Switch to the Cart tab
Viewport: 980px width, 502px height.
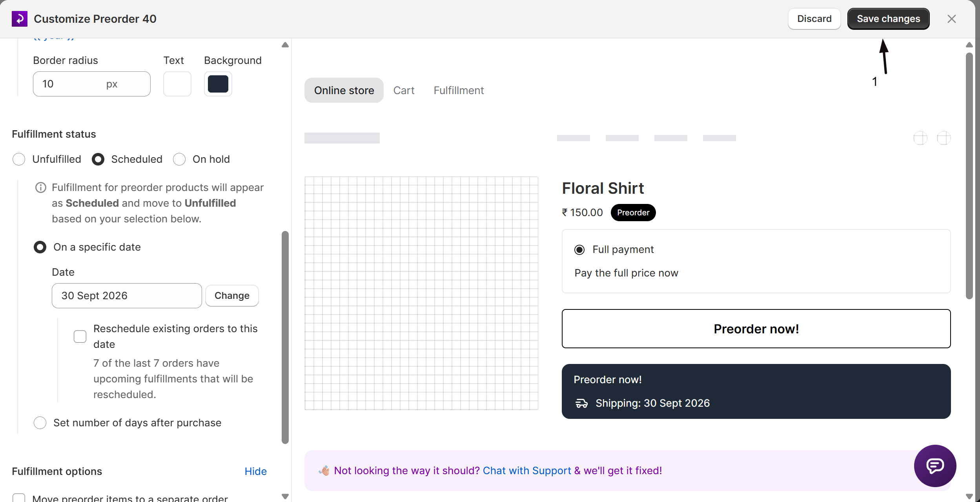coord(404,90)
